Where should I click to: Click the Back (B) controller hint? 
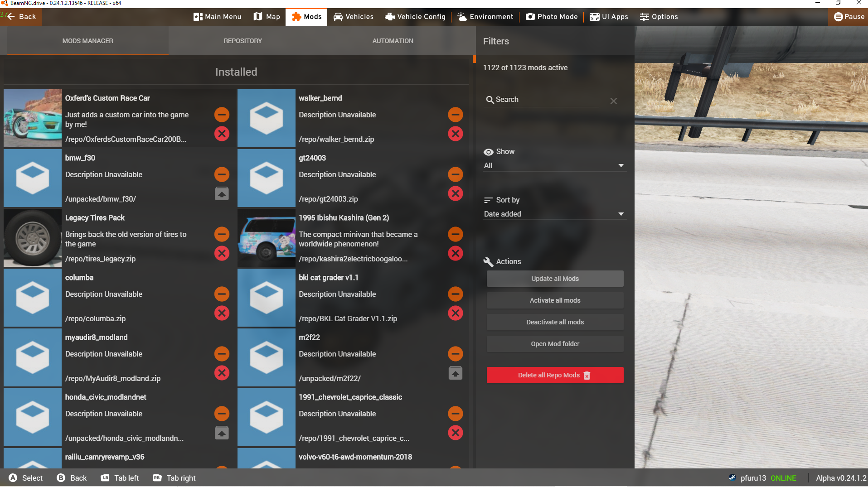pos(72,478)
